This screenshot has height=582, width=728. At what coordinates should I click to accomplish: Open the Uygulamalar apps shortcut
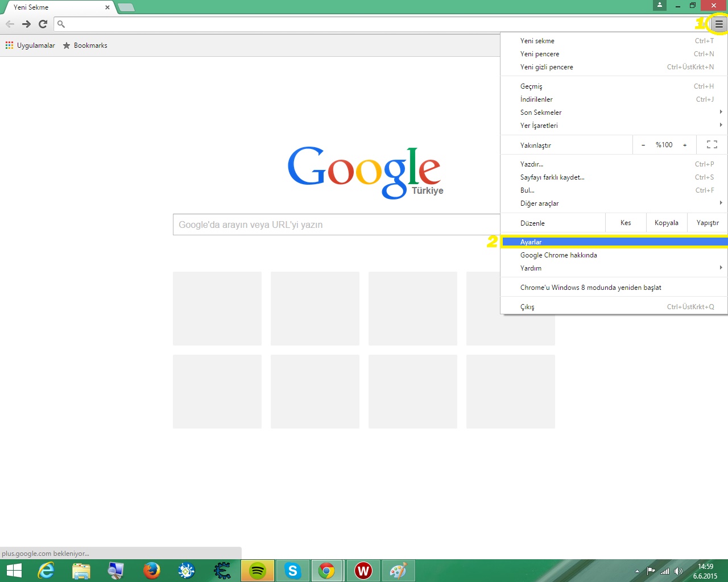30,45
